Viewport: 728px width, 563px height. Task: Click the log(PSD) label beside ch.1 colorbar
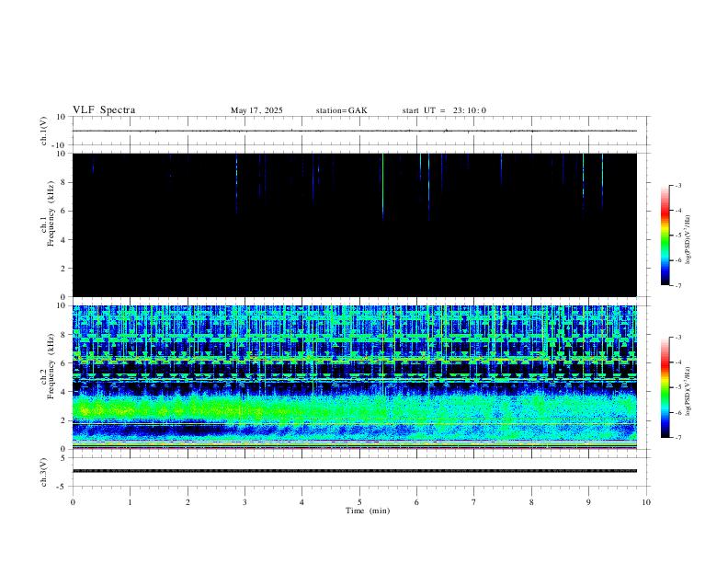tap(688, 239)
